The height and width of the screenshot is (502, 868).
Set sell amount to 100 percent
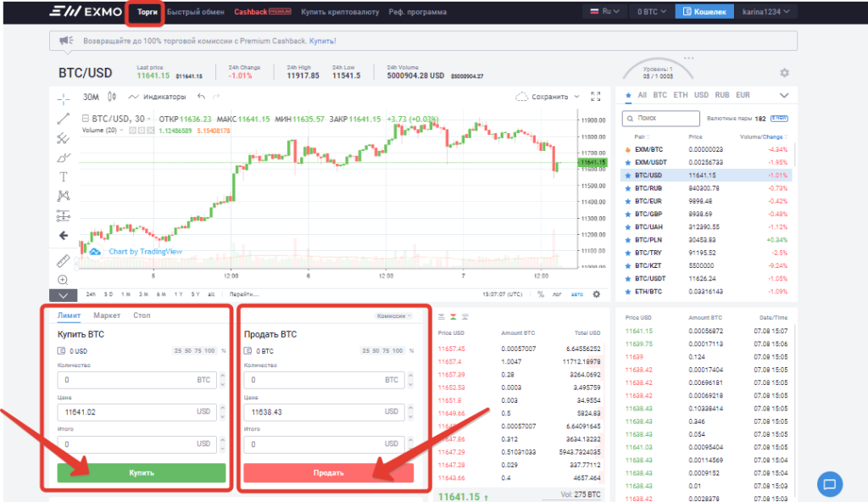point(398,351)
